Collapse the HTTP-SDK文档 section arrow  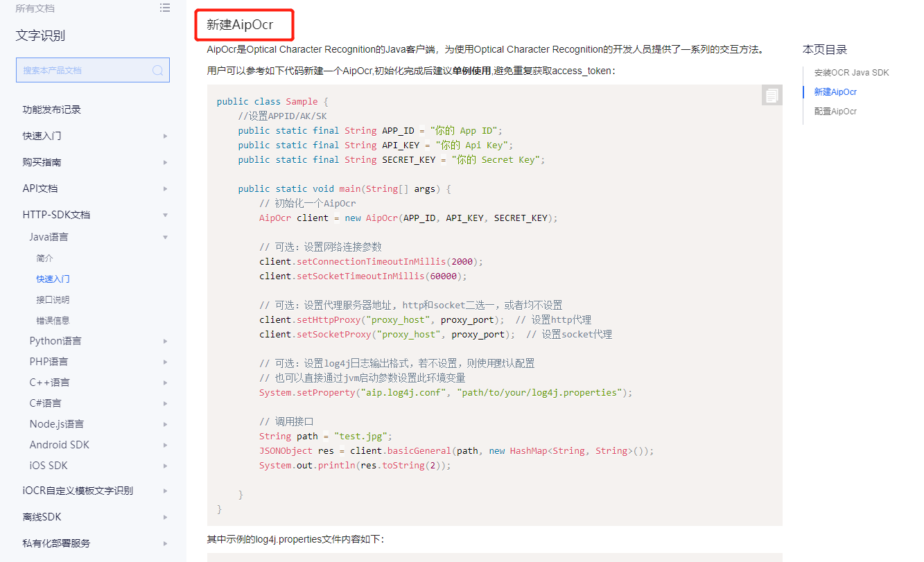pyautogui.click(x=165, y=215)
